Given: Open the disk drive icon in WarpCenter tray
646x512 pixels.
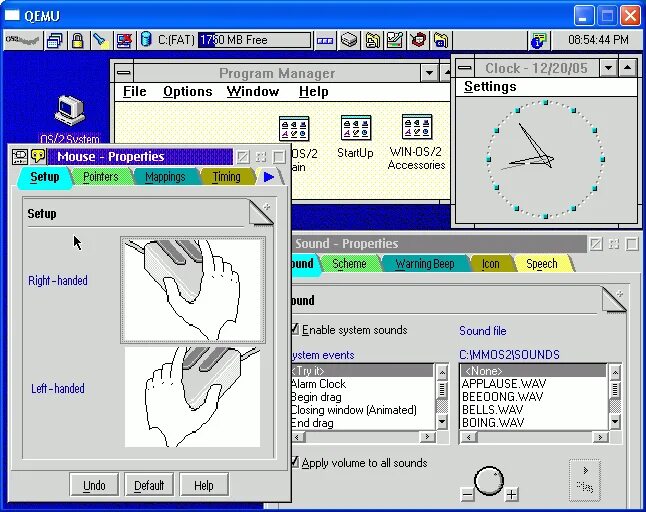Looking at the screenshot, I should point(349,40).
